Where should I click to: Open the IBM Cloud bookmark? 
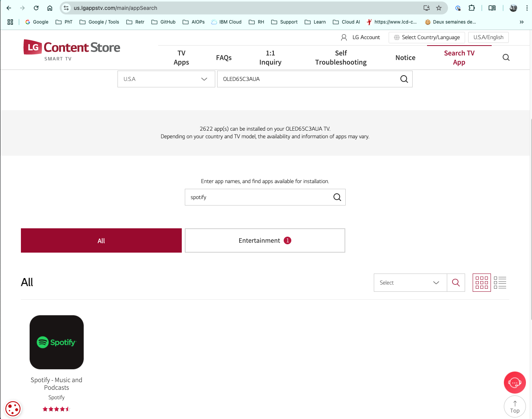226,22
